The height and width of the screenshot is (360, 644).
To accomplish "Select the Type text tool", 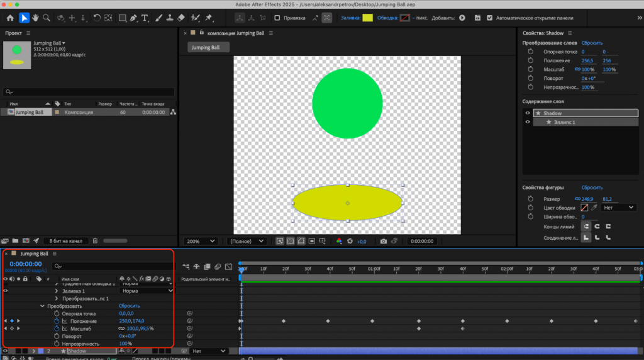I will 145,18.
